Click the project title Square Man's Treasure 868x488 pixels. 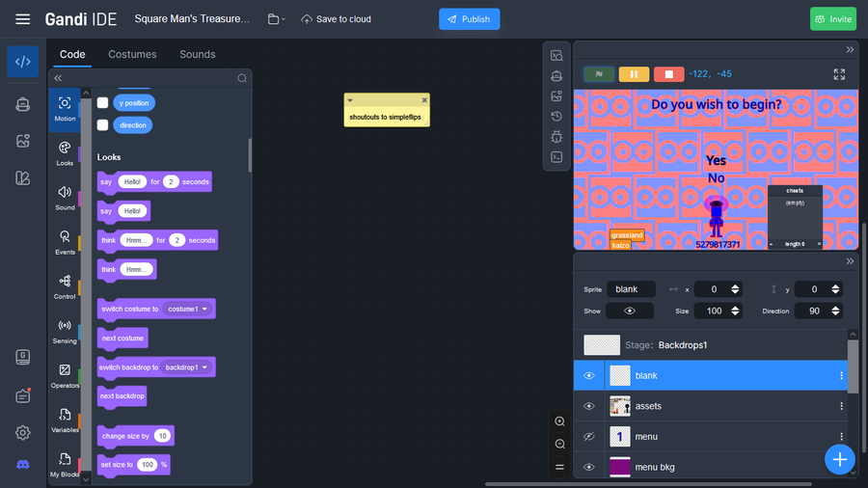tap(192, 19)
